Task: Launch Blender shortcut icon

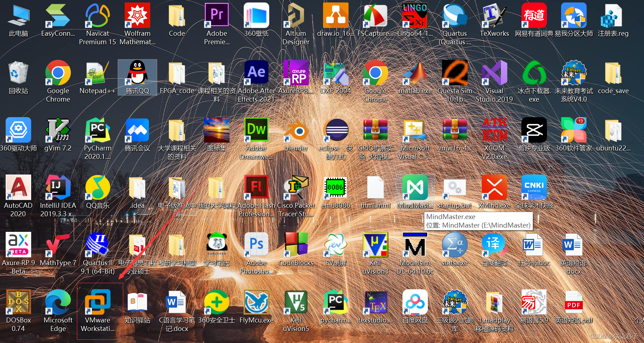Action: (x=296, y=130)
